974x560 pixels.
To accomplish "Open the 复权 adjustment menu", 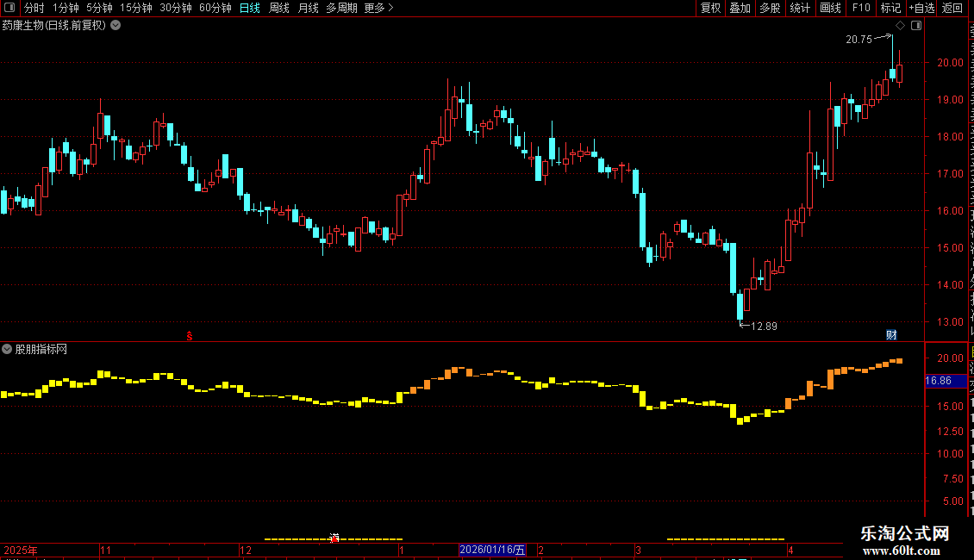I will click(710, 8).
